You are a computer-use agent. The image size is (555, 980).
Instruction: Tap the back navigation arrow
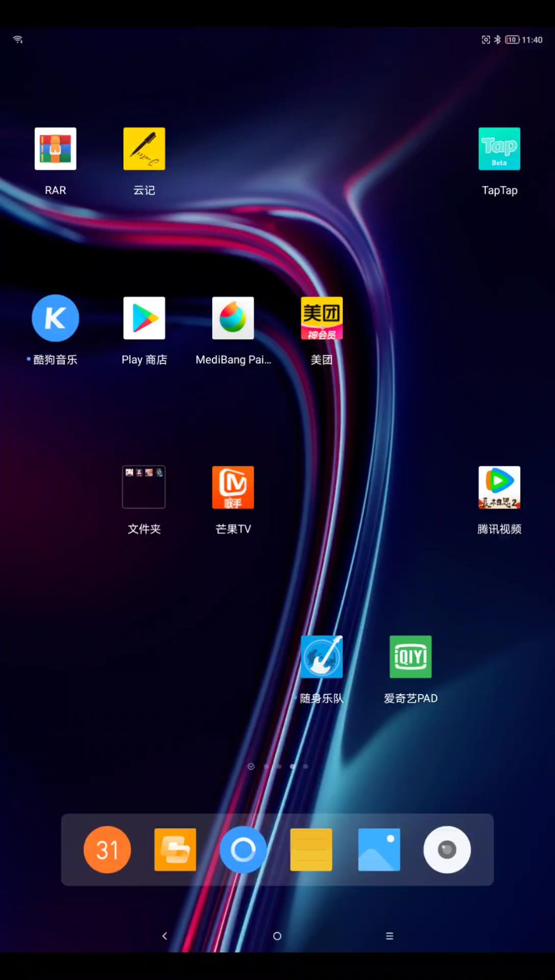tap(165, 936)
